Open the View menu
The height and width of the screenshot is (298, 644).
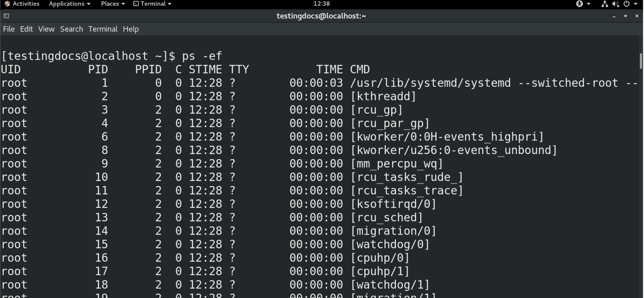46,29
